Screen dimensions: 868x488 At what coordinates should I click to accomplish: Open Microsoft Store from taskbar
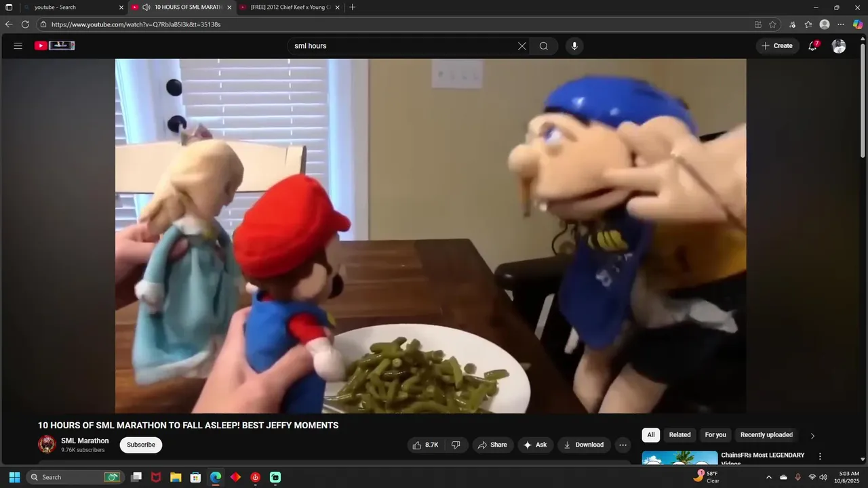195,477
